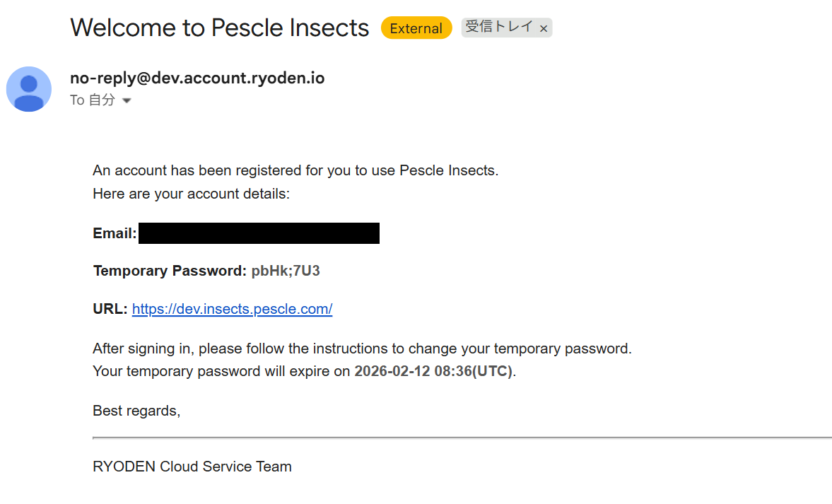Click the To 自分 recipient text
Viewport: 832px width, 504px height.
(x=92, y=100)
